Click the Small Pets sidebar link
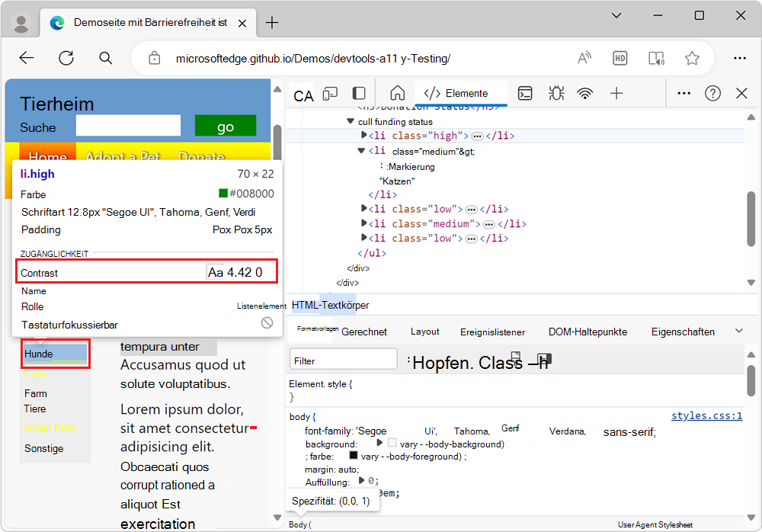 coord(49,428)
